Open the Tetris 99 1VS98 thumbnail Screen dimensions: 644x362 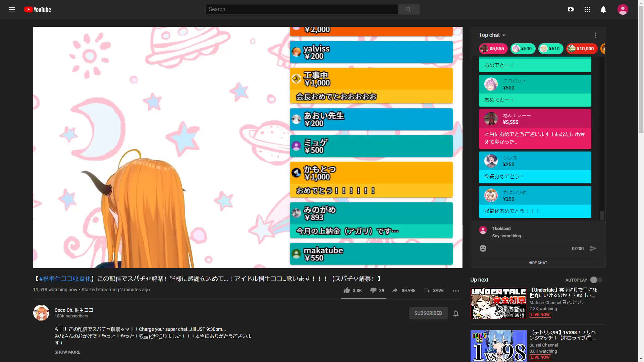coord(498,346)
